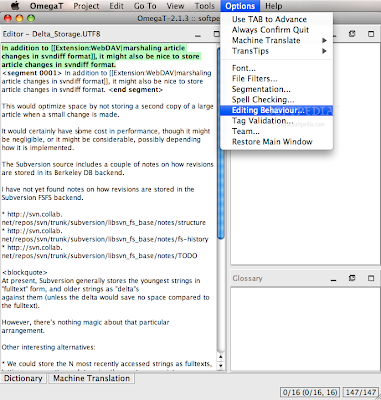Open the Tools menu
The width and height of the screenshot is (381, 400).
[x=205, y=6]
